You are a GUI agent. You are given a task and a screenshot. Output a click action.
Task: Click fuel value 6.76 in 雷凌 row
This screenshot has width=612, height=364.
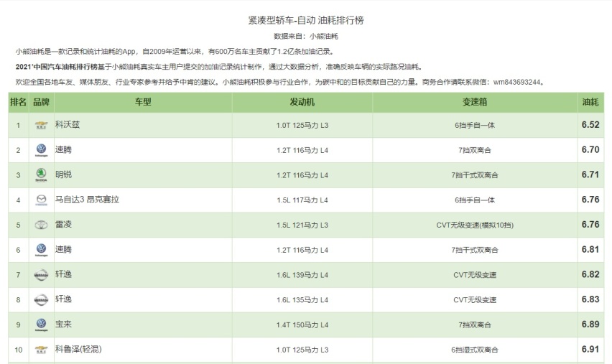coord(590,225)
